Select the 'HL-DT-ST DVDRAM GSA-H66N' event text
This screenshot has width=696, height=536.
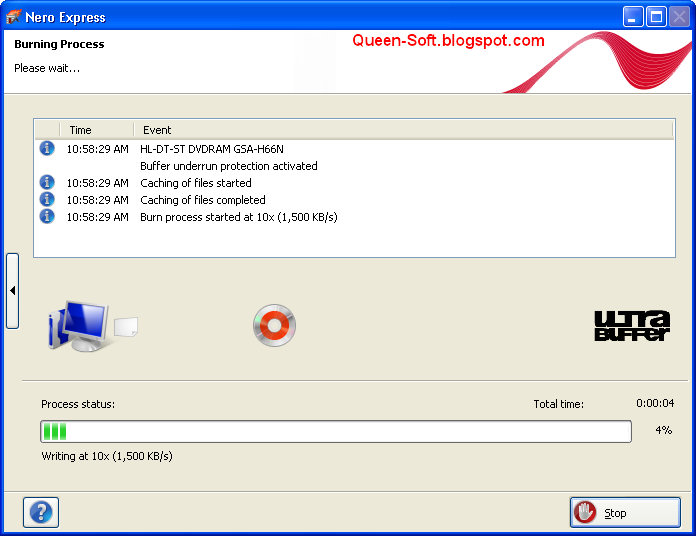(212, 149)
